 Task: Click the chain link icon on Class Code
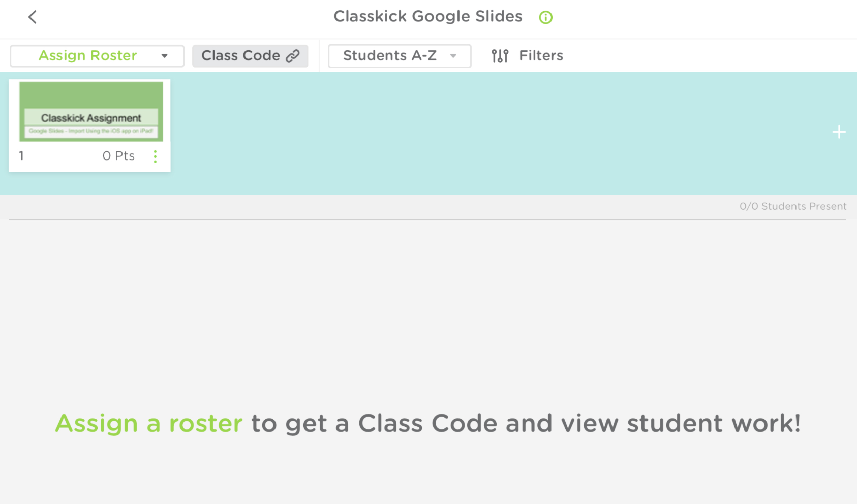click(x=293, y=56)
